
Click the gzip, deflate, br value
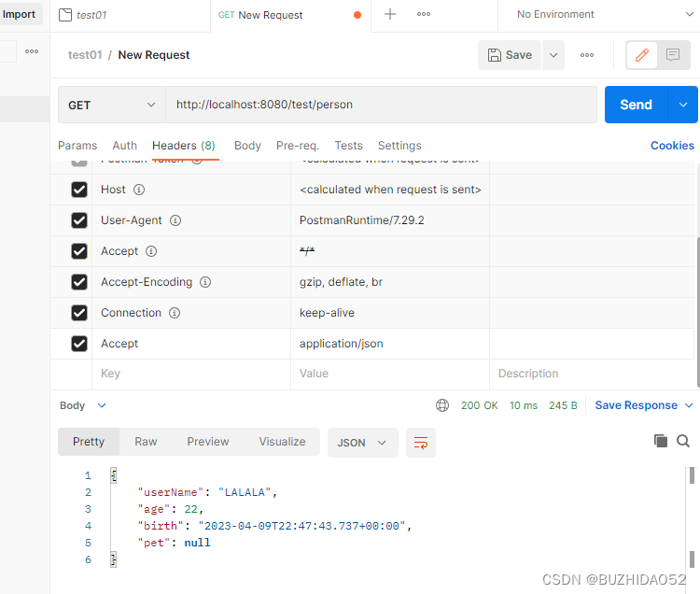341,282
